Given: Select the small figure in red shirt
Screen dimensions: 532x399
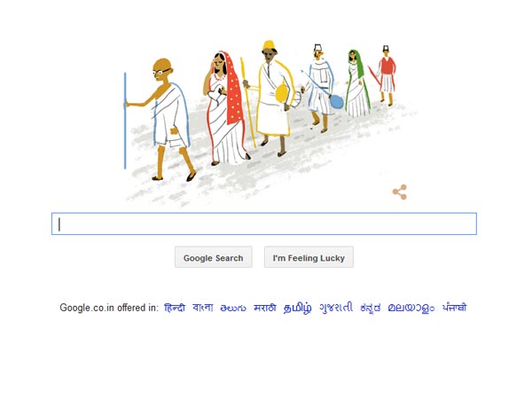Looking at the screenshot, I should [x=386, y=75].
